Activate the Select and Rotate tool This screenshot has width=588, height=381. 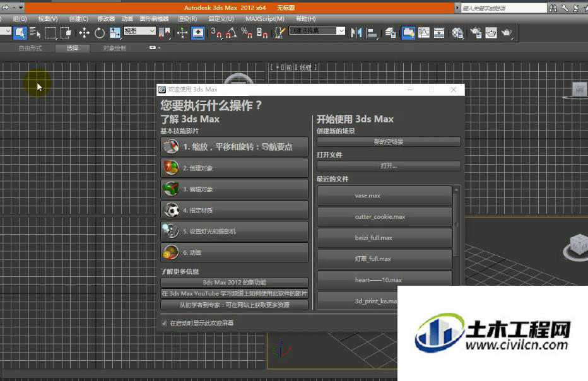coord(100,33)
